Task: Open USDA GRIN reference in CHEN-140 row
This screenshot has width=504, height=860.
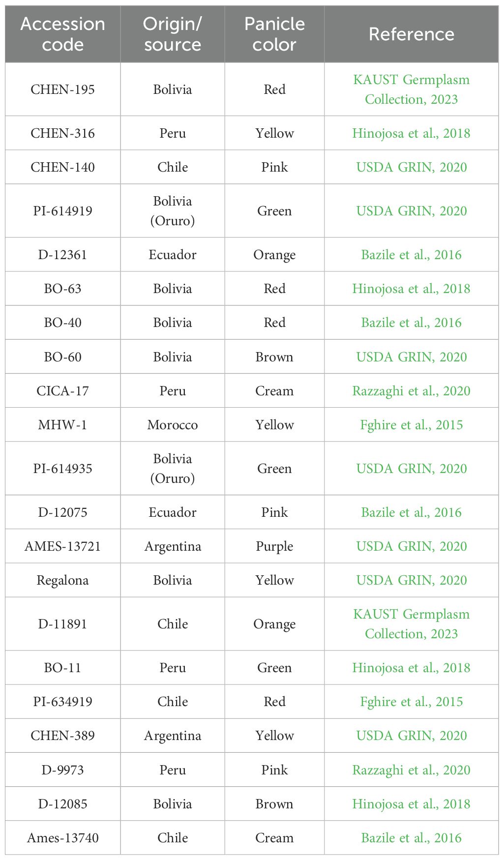Action: click(x=411, y=167)
